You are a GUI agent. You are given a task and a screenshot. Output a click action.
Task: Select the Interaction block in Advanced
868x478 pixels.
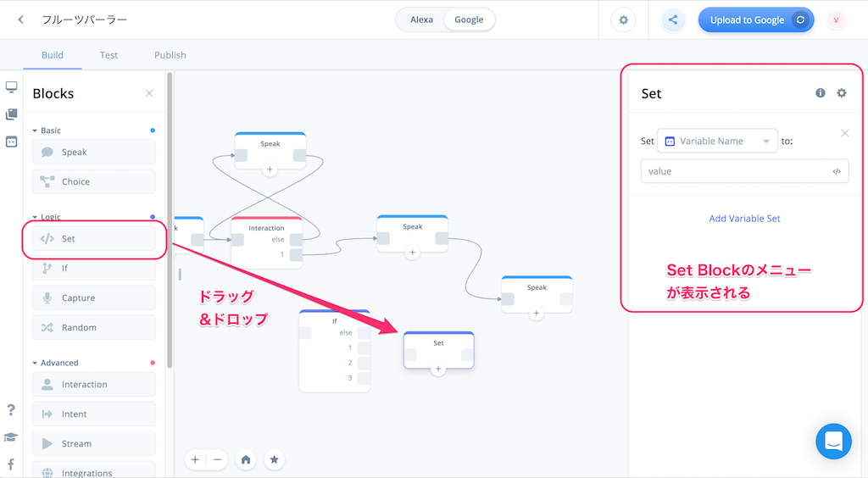[x=93, y=385]
